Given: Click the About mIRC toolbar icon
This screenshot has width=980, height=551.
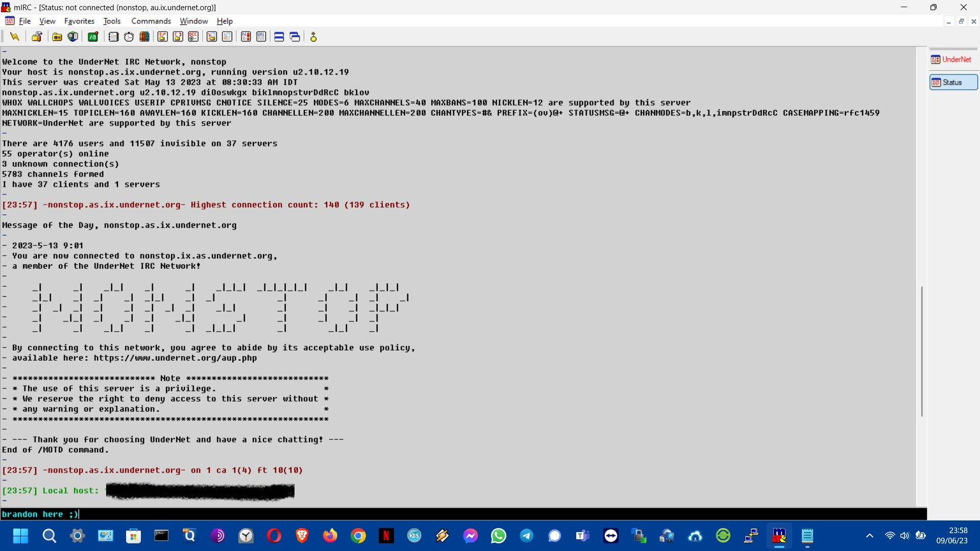Looking at the screenshot, I should point(314,37).
